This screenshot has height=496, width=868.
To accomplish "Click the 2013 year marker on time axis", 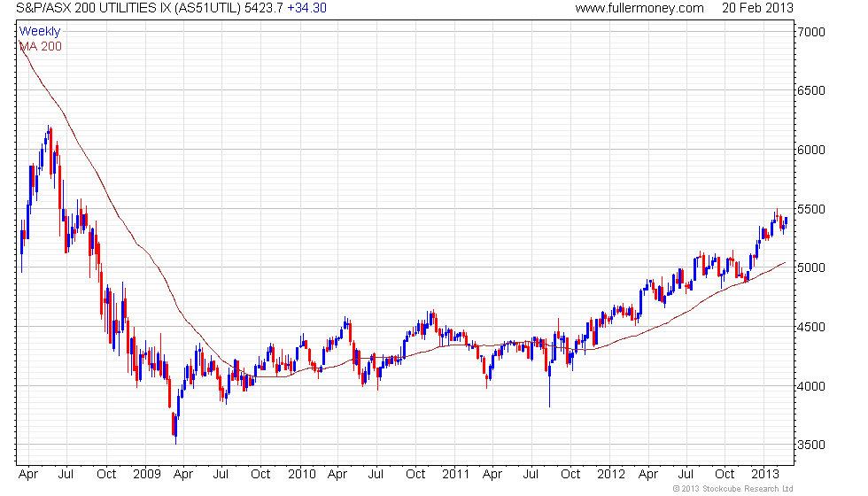I will [x=764, y=474].
